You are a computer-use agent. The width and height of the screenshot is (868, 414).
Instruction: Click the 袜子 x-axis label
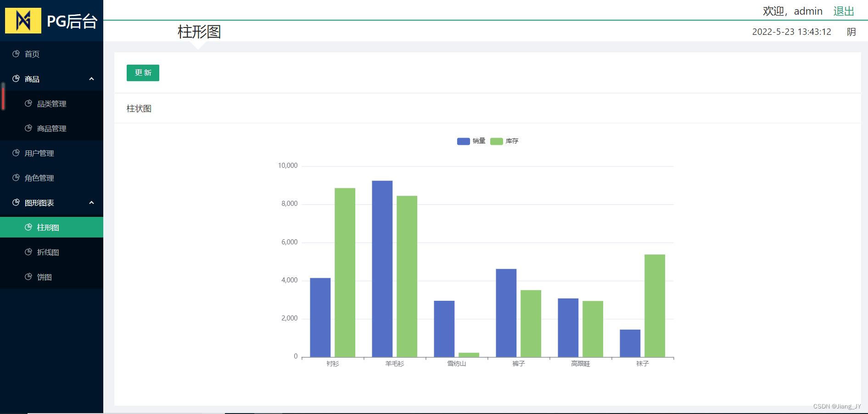click(643, 364)
